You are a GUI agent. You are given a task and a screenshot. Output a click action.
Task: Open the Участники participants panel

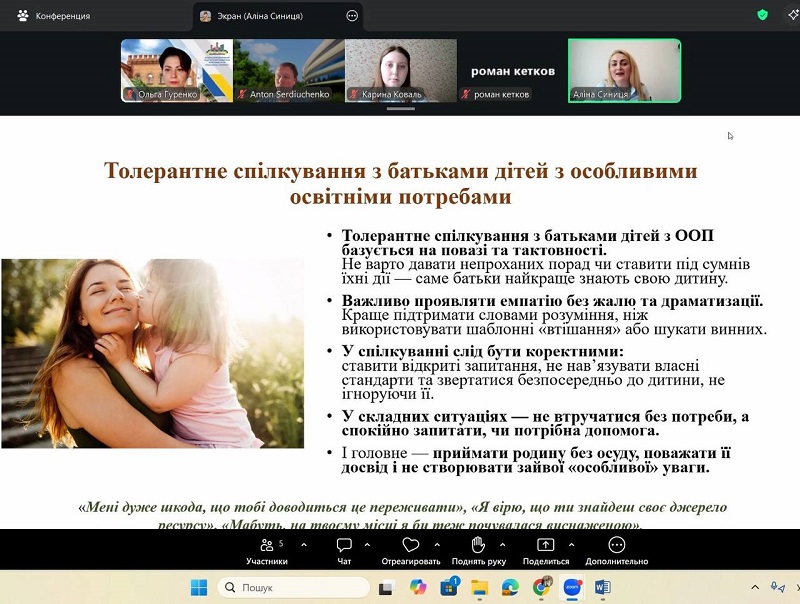267,550
